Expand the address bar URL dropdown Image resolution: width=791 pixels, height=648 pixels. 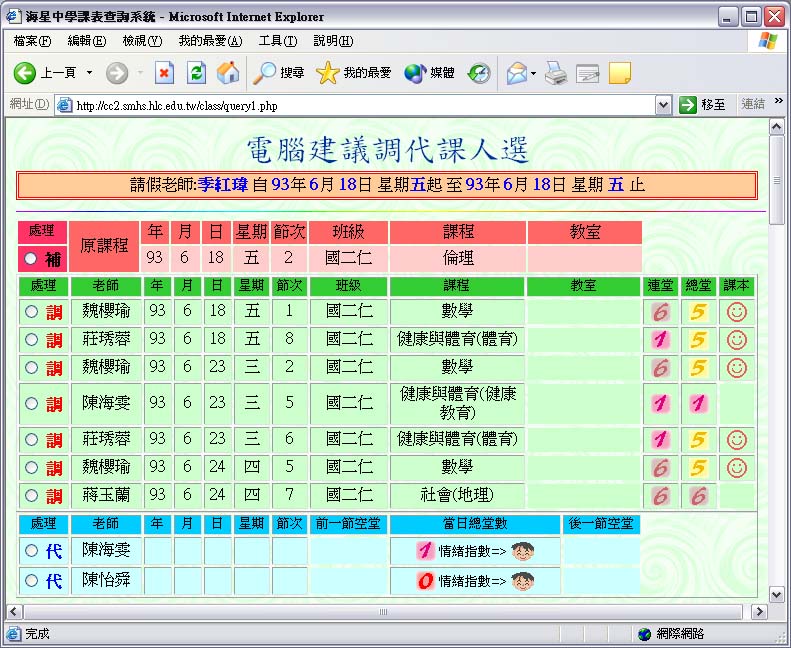663,105
